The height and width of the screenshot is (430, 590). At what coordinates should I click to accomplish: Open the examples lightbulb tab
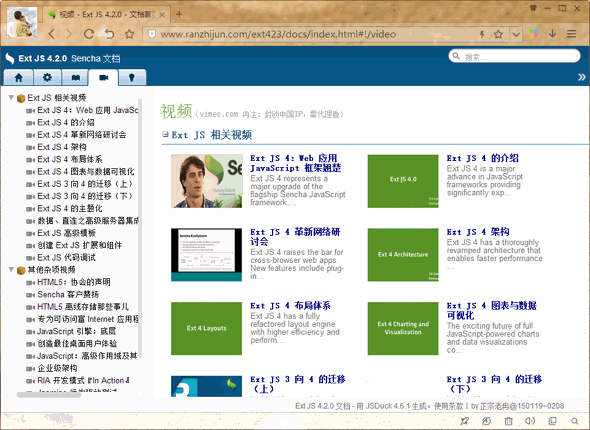point(132,77)
